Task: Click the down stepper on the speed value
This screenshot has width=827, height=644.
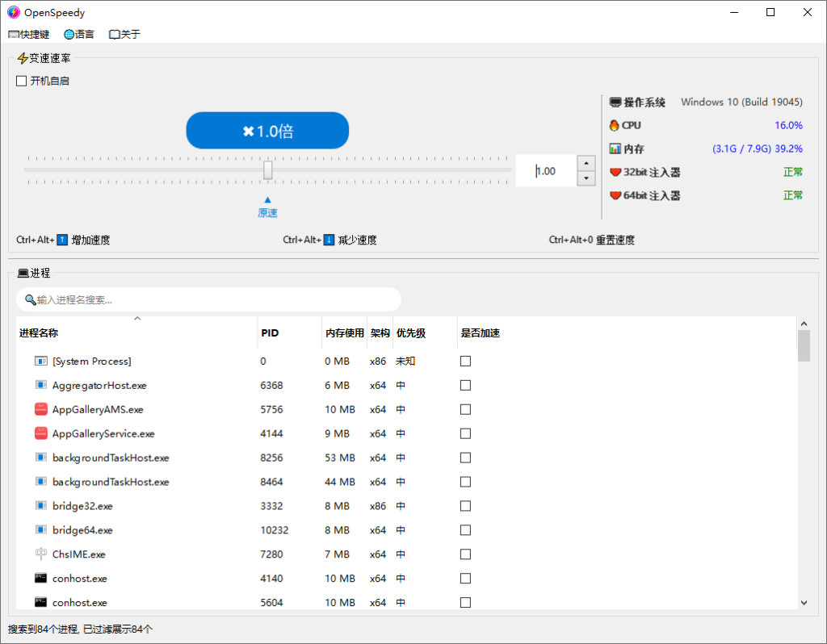Action: pyautogui.click(x=586, y=178)
